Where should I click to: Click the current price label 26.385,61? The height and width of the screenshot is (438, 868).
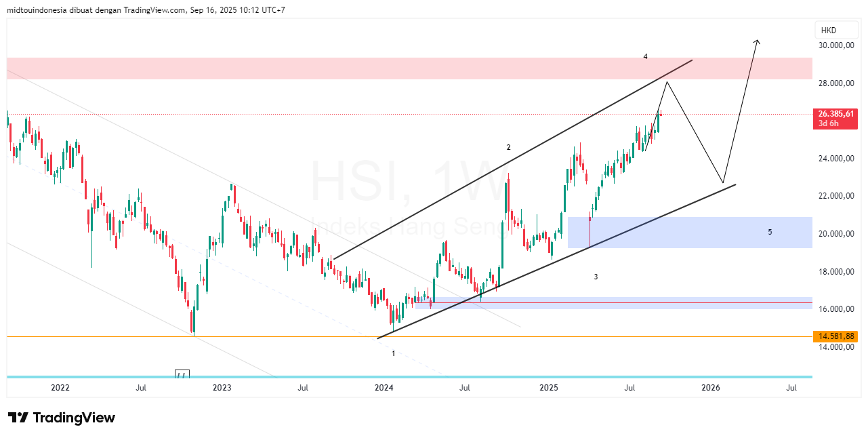835,114
